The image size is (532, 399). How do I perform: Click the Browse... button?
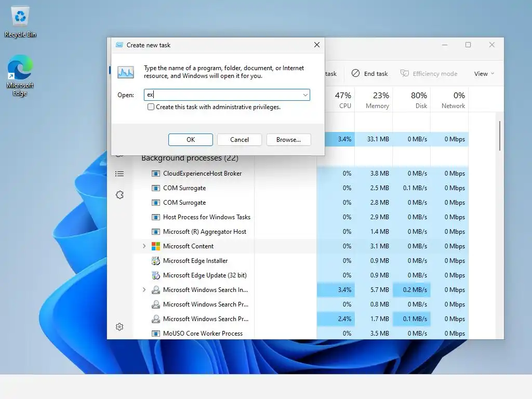(x=288, y=139)
